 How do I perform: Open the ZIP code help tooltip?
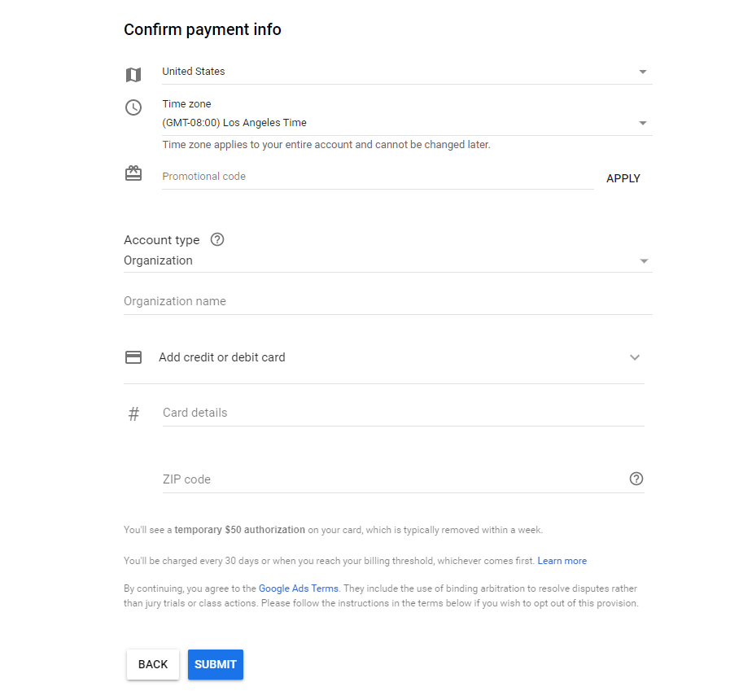coord(636,479)
